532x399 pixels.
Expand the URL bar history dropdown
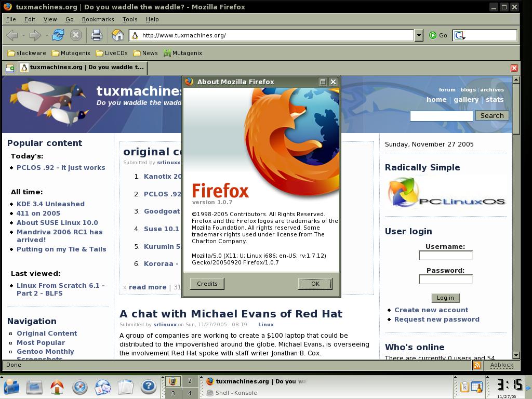point(419,35)
